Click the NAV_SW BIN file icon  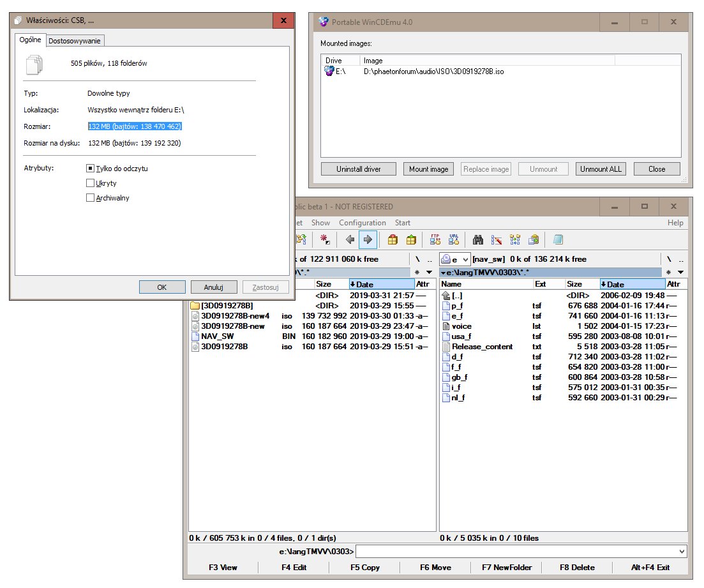click(195, 336)
